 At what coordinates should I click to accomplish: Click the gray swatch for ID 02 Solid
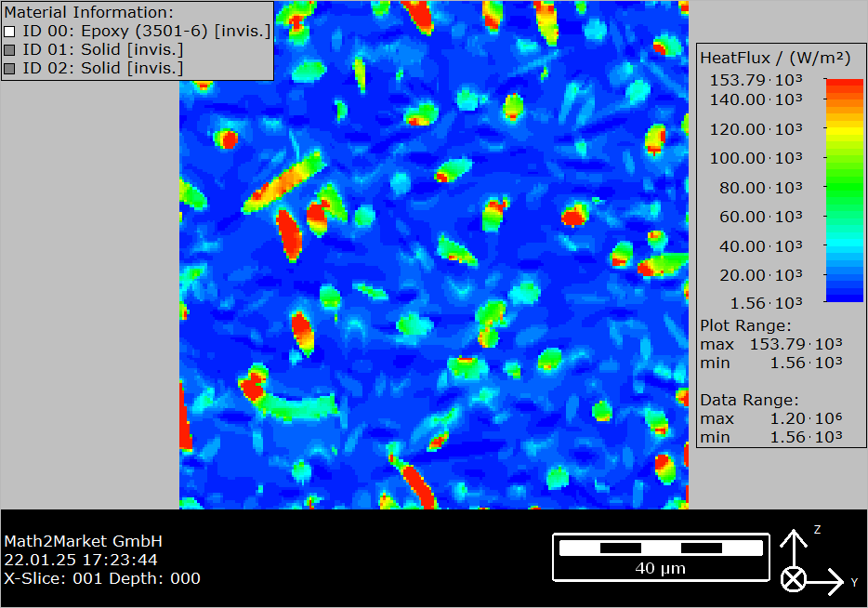coord(9,69)
